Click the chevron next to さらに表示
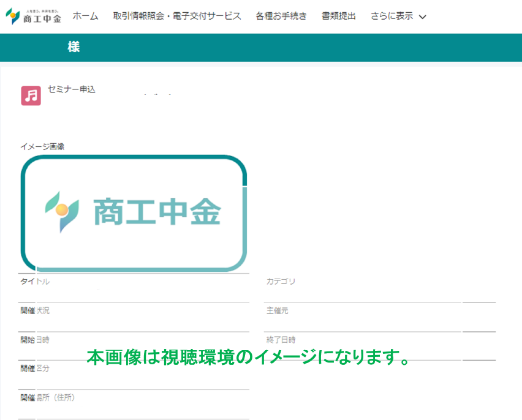Image resolution: width=522 pixels, height=420 pixels. pyautogui.click(x=423, y=17)
